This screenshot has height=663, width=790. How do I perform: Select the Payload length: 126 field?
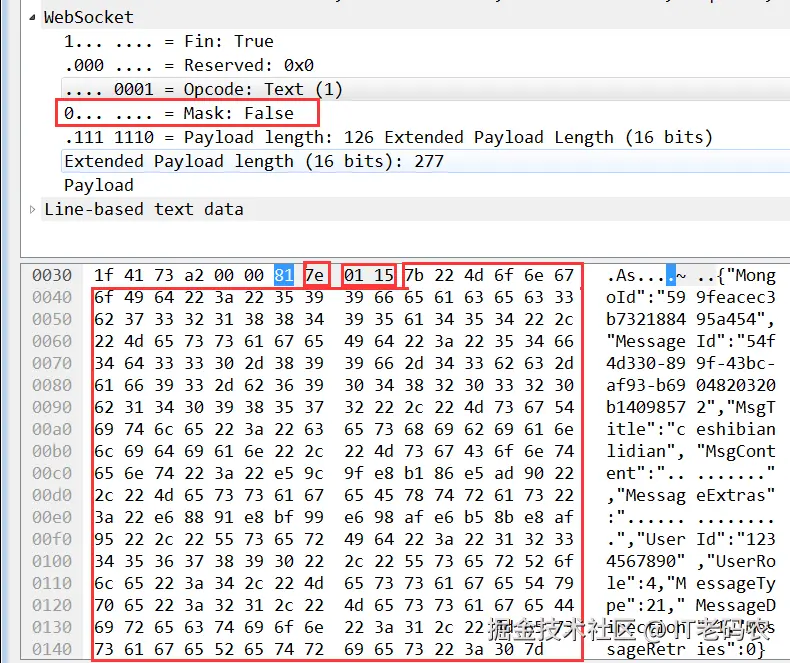click(x=388, y=137)
